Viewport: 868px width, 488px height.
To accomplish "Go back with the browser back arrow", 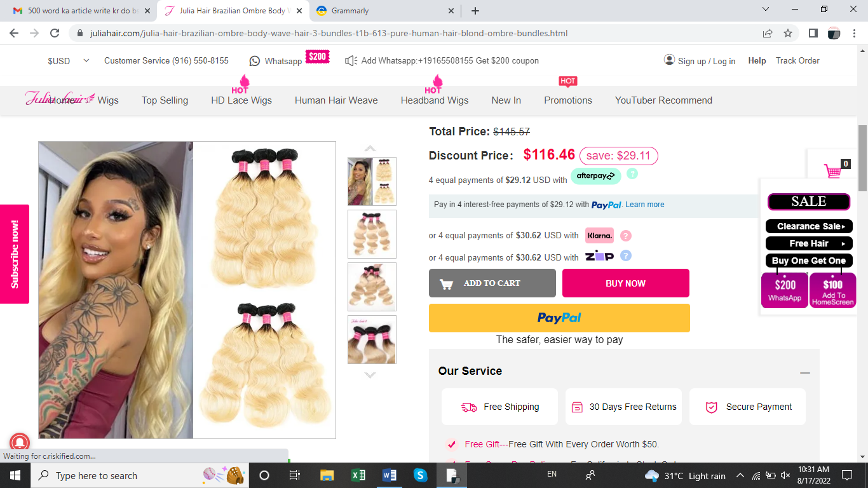I will point(14,33).
